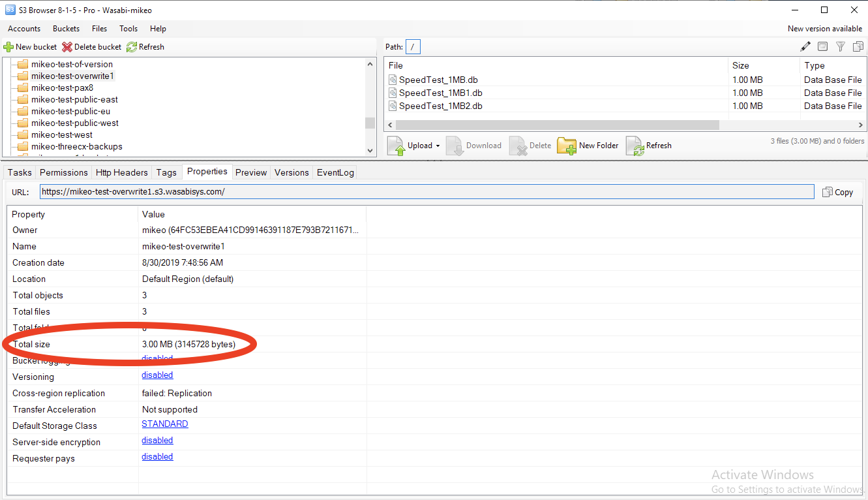Select bucket mikeo-test-of-version
Image resolution: width=868 pixels, height=500 pixels.
[72, 64]
